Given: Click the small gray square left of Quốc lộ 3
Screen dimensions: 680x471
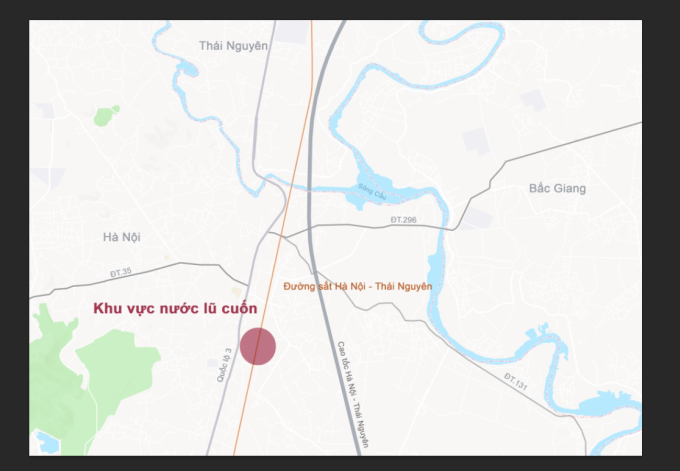Looking at the screenshot, I should tap(212, 363).
